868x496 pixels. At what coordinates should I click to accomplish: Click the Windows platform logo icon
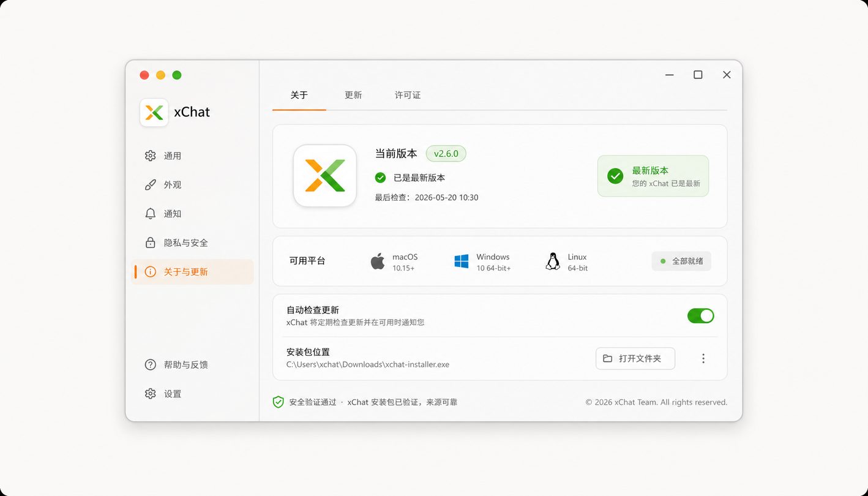coord(462,261)
